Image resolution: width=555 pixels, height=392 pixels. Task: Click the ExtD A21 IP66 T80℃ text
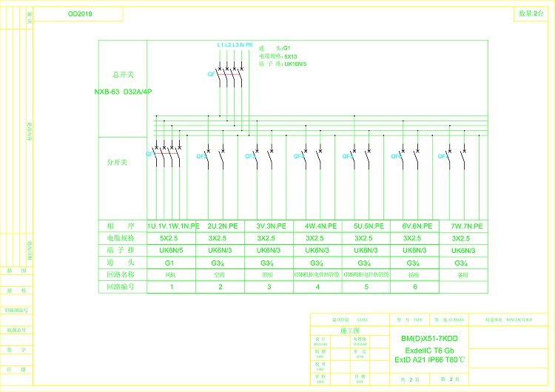click(429, 359)
